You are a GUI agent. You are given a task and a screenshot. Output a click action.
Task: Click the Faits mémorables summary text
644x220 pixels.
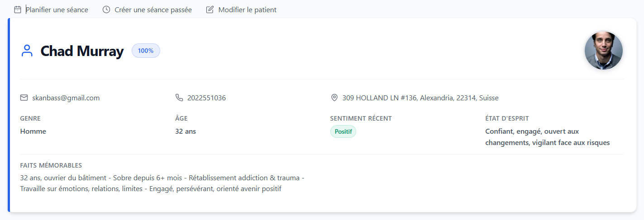[x=162, y=183]
